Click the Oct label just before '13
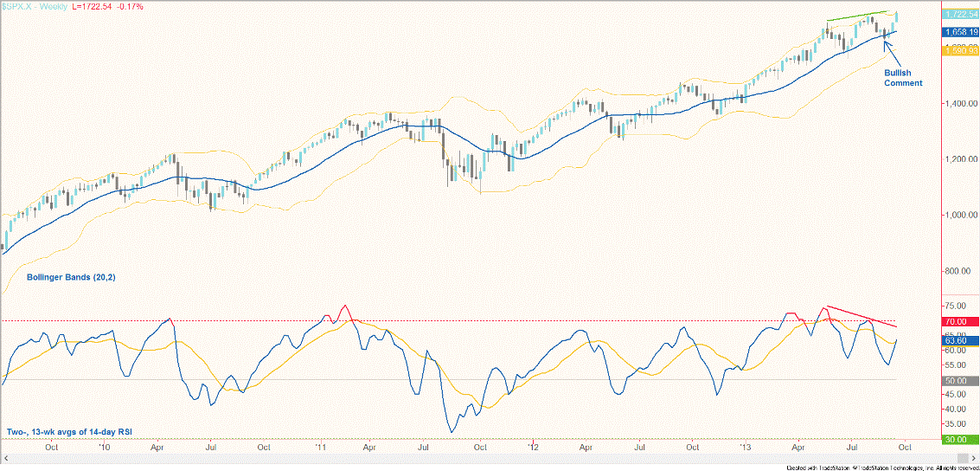Viewport: 980px width, 471px height. coord(692,448)
